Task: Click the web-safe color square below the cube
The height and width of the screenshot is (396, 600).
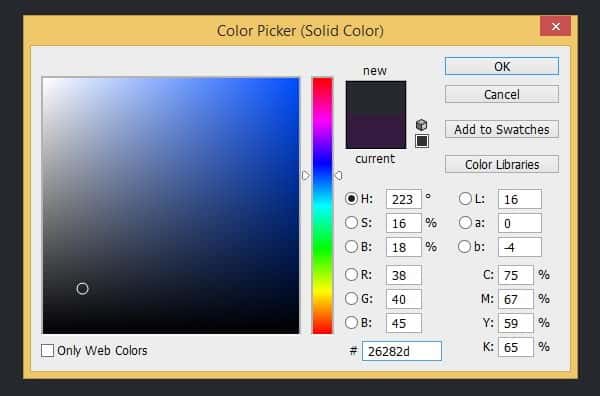Action: (x=422, y=141)
